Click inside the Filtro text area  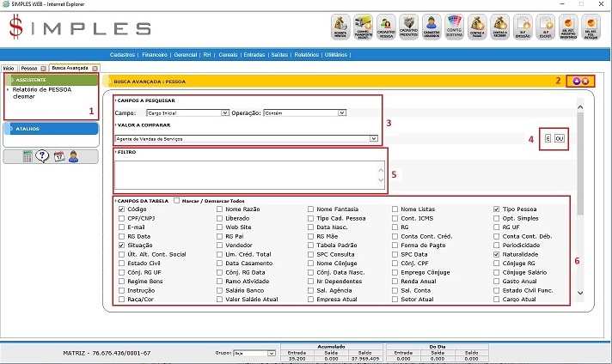pos(251,173)
